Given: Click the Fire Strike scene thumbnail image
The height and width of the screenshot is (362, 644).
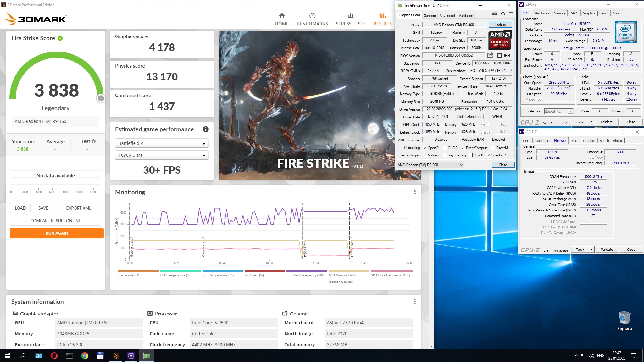Looking at the screenshot, I should coord(307,106).
